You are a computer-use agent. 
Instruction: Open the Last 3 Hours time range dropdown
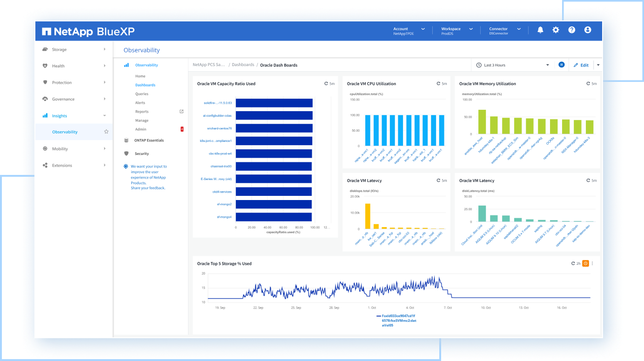pyautogui.click(x=512, y=65)
